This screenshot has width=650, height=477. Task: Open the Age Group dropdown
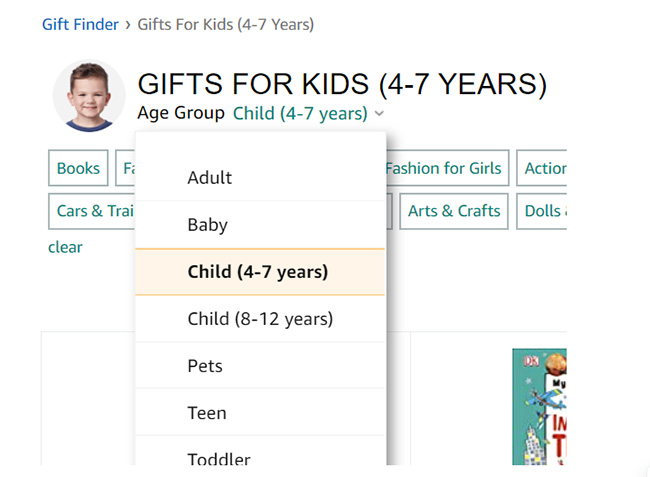pos(300,114)
